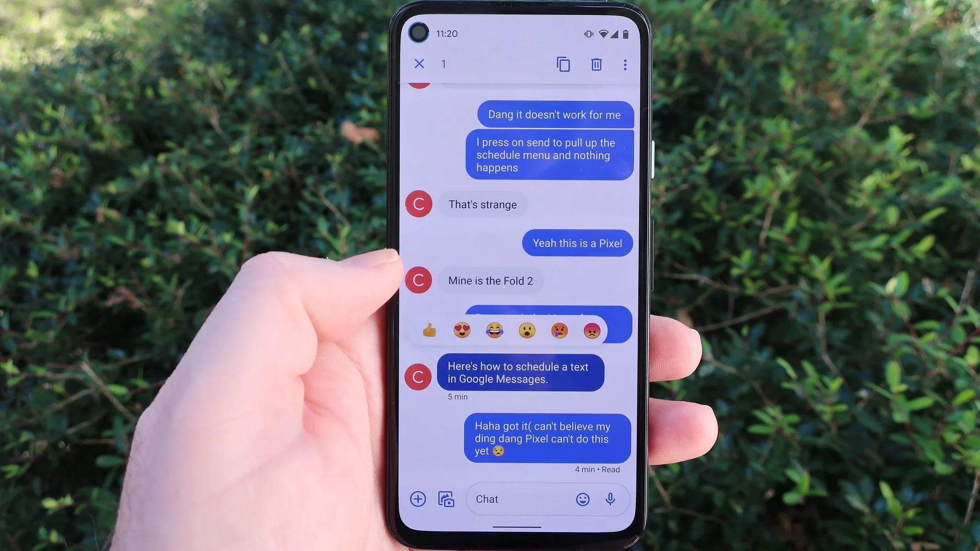Tap the emoji picker smiley icon
This screenshot has width=980, height=551.
[581, 499]
